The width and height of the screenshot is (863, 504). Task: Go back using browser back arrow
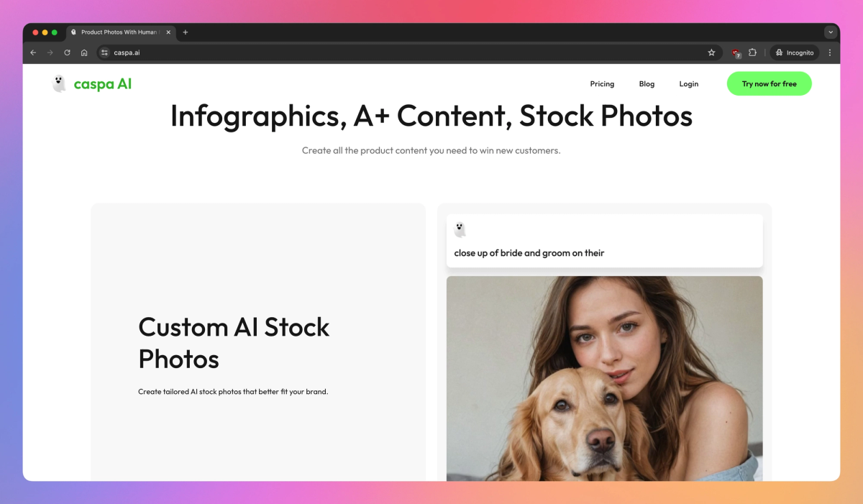33,52
